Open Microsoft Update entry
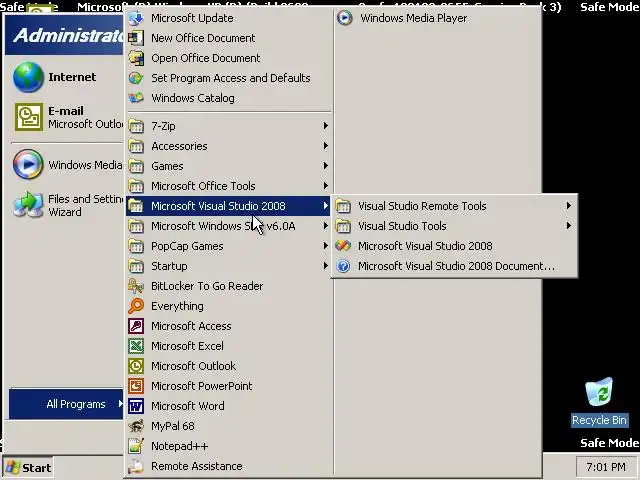The image size is (640, 480). click(x=228, y=18)
